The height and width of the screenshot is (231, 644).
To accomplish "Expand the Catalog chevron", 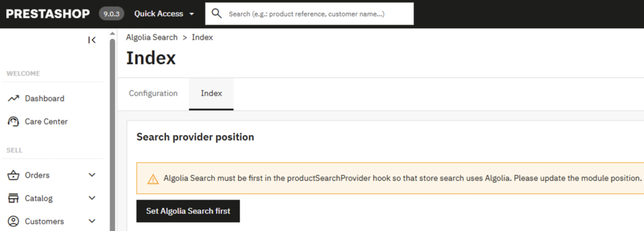I will pyautogui.click(x=92, y=198).
